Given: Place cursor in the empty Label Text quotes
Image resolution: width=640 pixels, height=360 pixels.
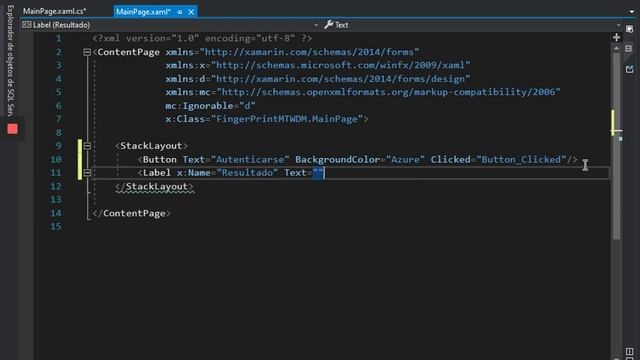Looking at the screenshot, I should 318,173.
